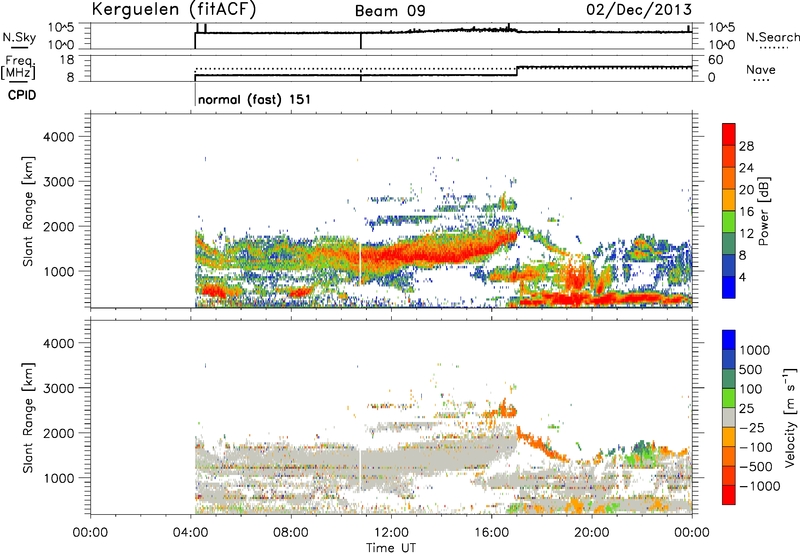This screenshot has width=800, height=554.
Task: Pick the blue 4–8 dB colorbar segment
Action: pos(729,266)
